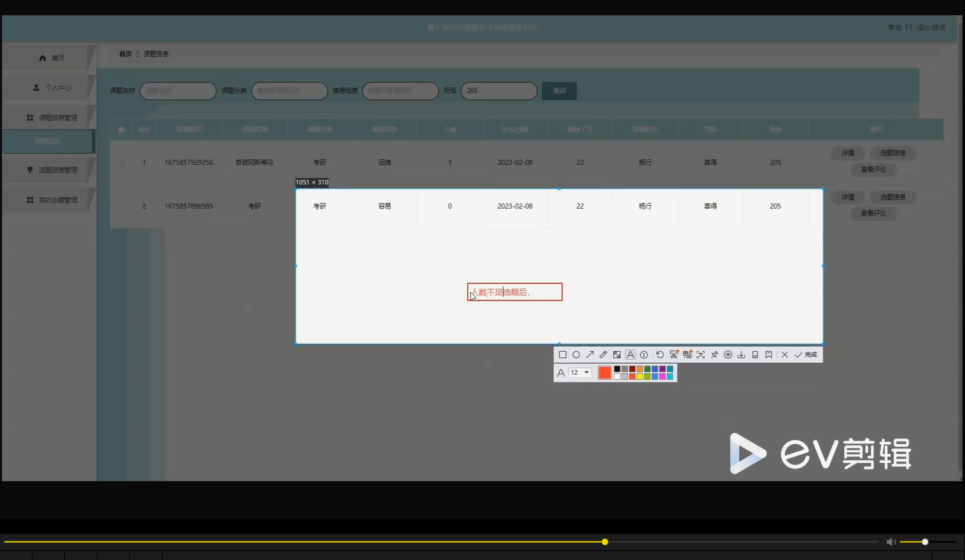
Task: Click 详情 for row 1
Action: pos(848,153)
